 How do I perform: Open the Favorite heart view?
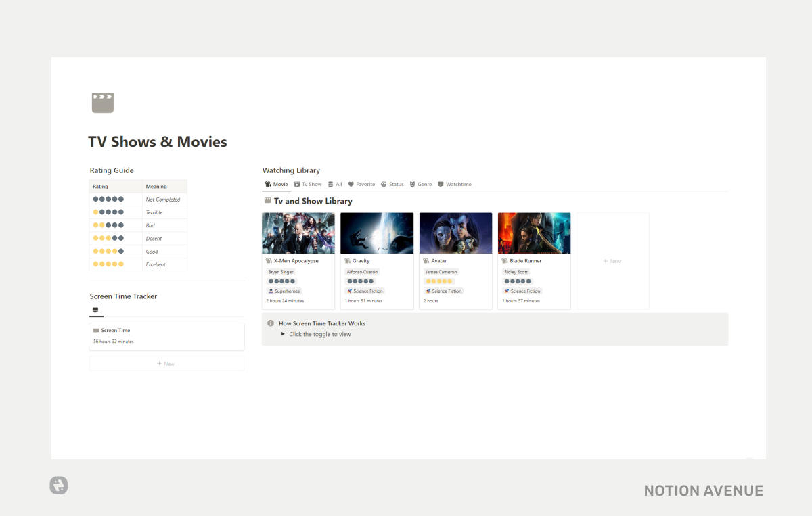pos(350,183)
